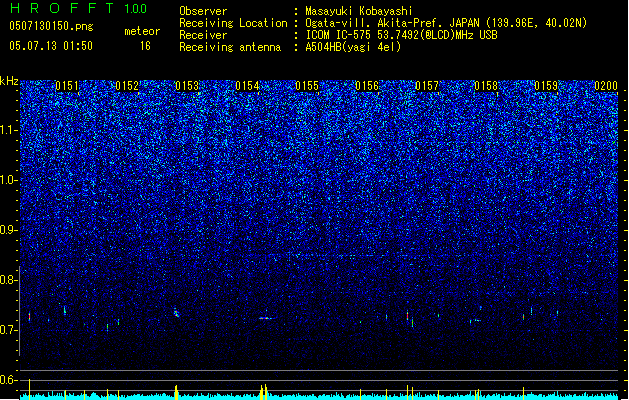Click the HROFFT 1.0.0 title text
The width and height of the screenshot is (629, 400).
[79, 8]
